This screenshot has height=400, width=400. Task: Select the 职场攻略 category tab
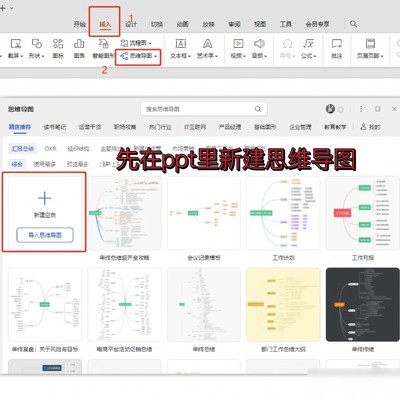coord(125,127)
